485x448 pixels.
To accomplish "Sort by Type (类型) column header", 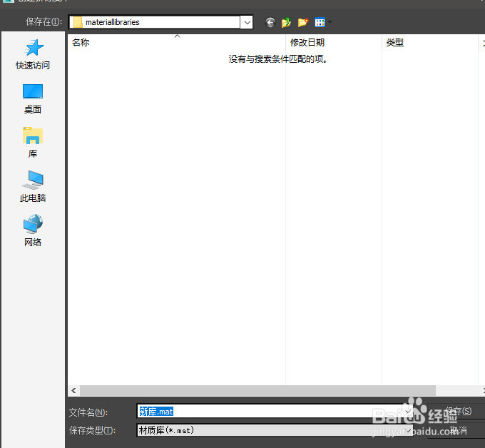I will coord(430,42).
